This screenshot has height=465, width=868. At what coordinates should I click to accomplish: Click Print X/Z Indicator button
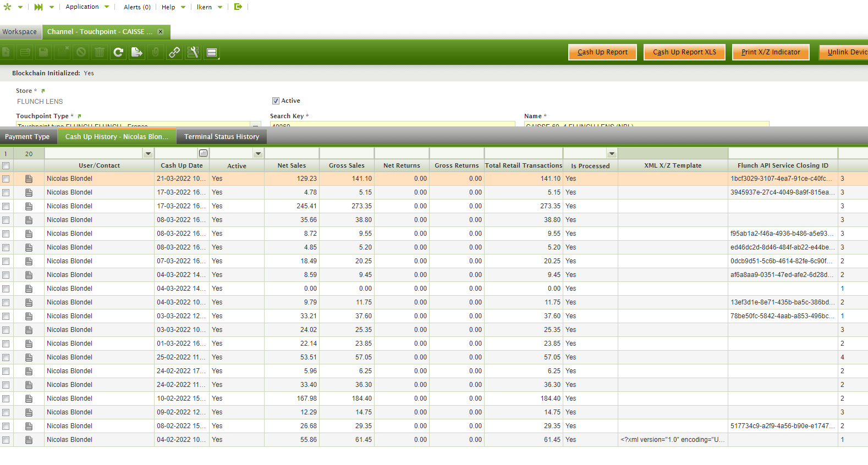(x=770, y=52)
